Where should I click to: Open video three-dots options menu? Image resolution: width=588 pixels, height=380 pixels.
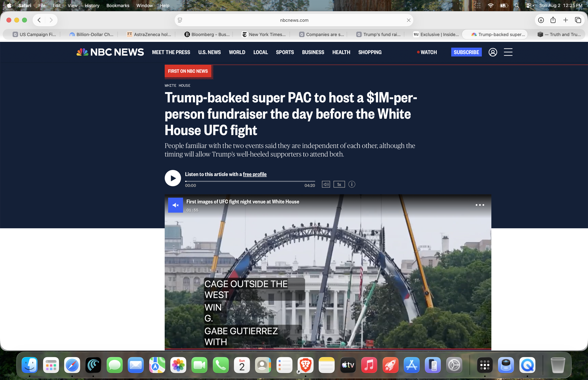(480, 205)
